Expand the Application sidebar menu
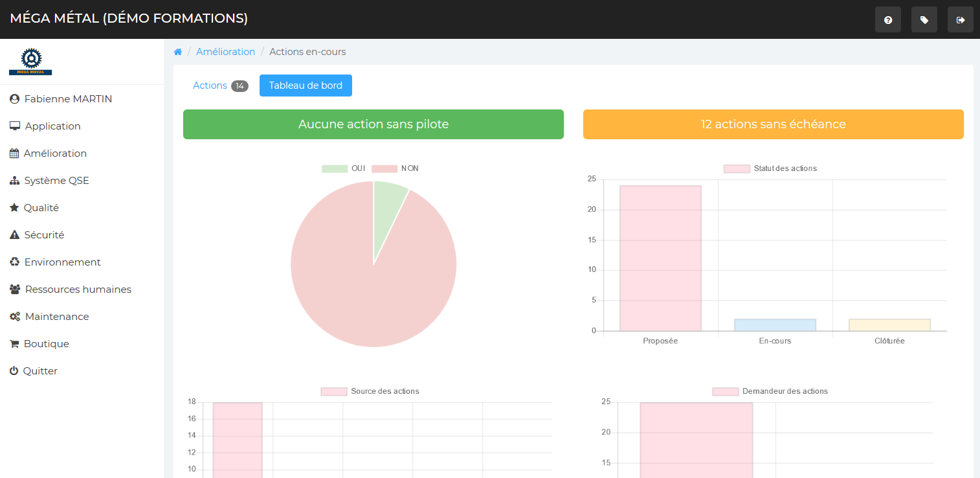 click(x=52, y=126)
